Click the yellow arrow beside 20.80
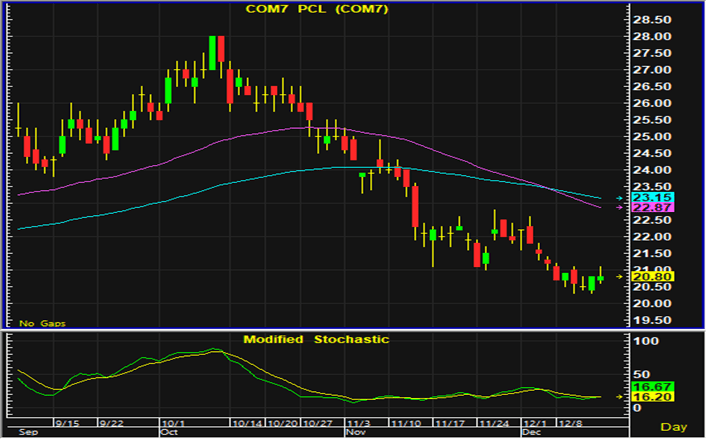This screenshot has height=439, width=707. (x=617, y=276)
